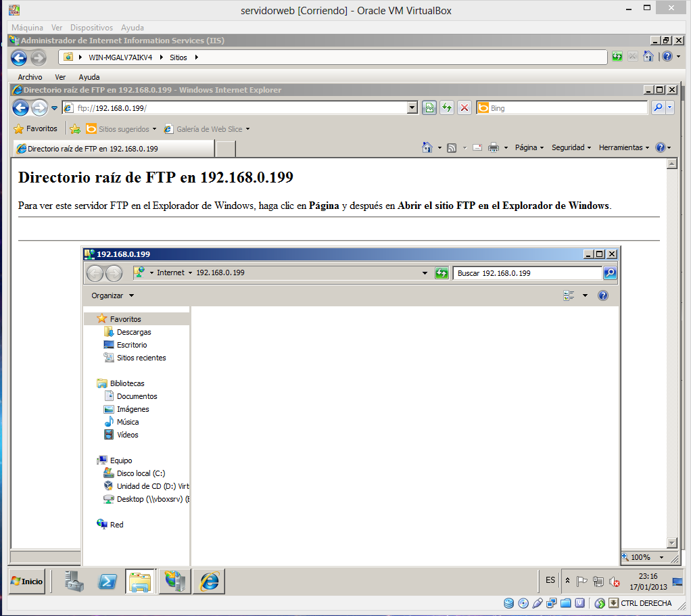Screen dimensions: 691x616
Task: Click the Explorer search magnifier button
Action: [610, 273]
